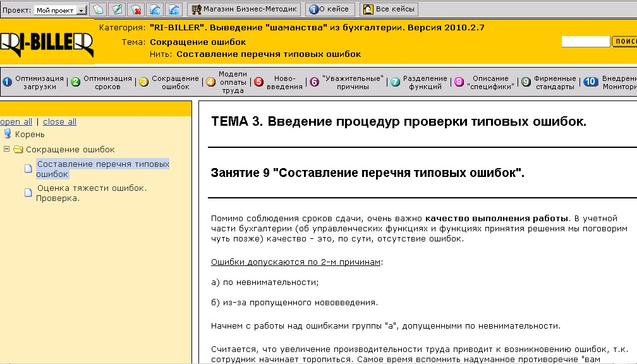Image resolution: width=637 pixels, height=364 pixels.
Task: Click the delete project (red X) icon
Action: click(136, 9)
